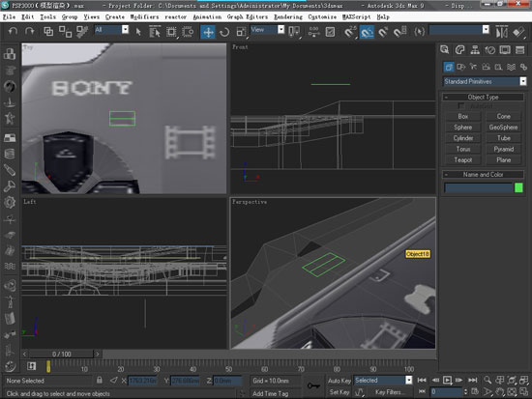The height and width of the screenshot is (399, 532).
Task: Toggle Set Key mode
Action: (339, 392)
